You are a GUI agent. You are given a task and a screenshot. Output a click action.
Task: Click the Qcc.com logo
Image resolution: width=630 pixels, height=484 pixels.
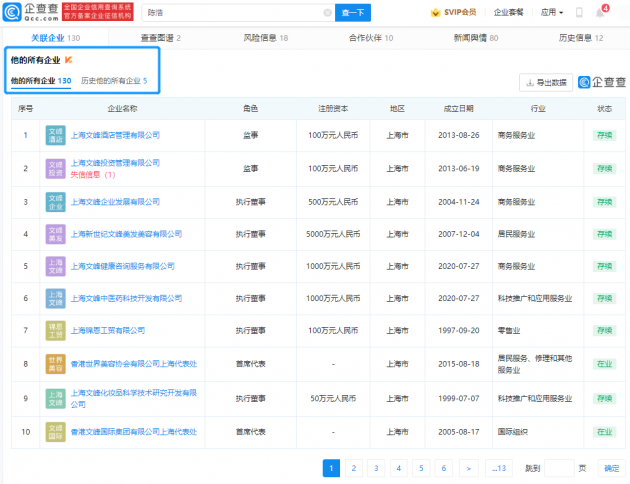[x=30, y=12]
